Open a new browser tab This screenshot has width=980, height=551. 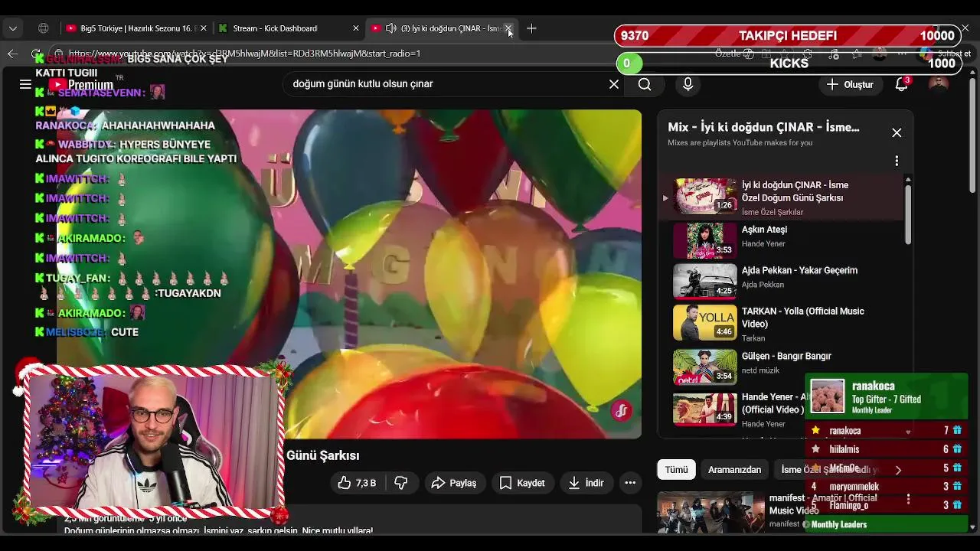(531, 28)
